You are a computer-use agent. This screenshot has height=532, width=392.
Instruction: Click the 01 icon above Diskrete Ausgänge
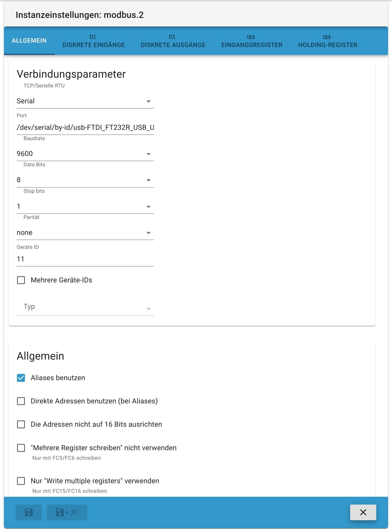[172, 37]
